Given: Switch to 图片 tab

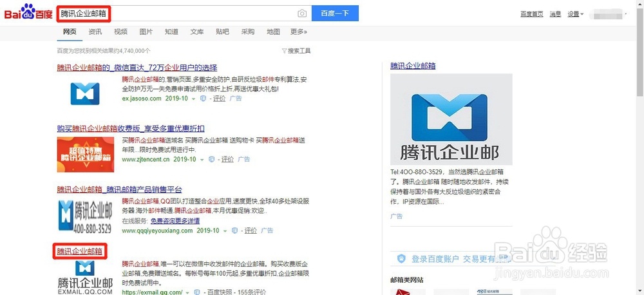Looking at the screenshot, I should coord(146,32).
